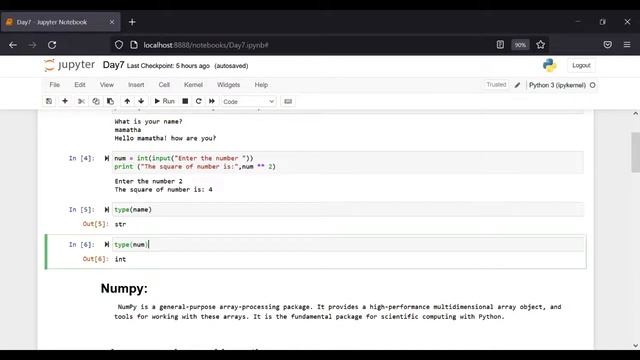The height and width of the screenshot is (360, 640).
Task: Click inside the type(num) code cell
Action: (x=348, y=244)
